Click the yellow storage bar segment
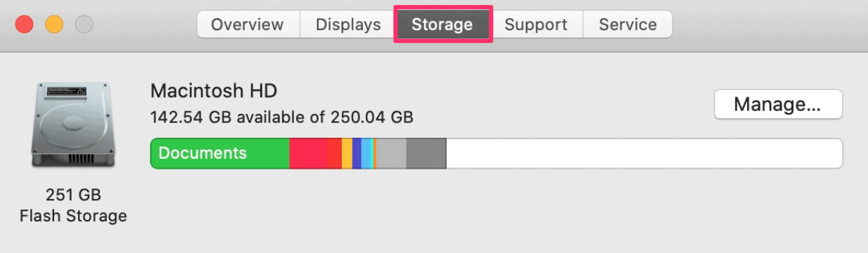 (347, 153)
